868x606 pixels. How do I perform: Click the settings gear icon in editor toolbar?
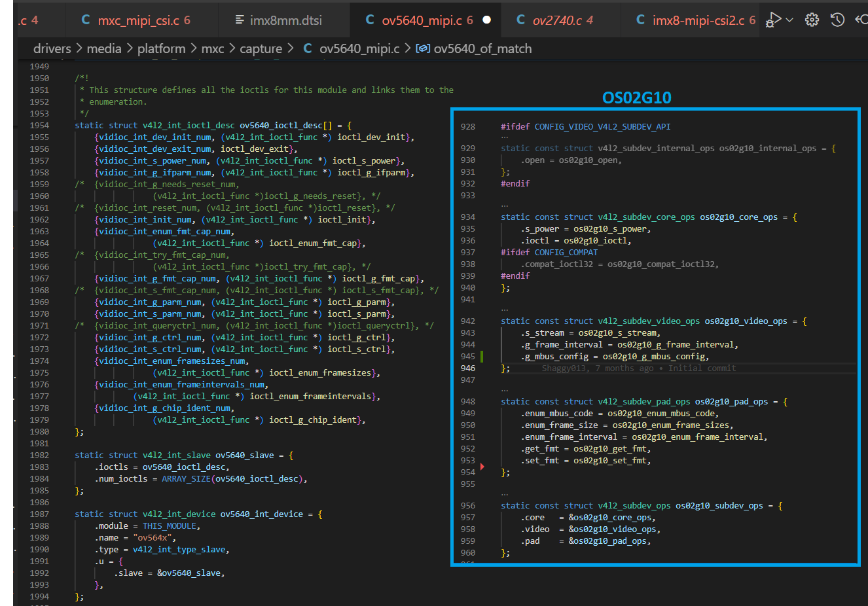pyautogui.click(x=812, y=20)
